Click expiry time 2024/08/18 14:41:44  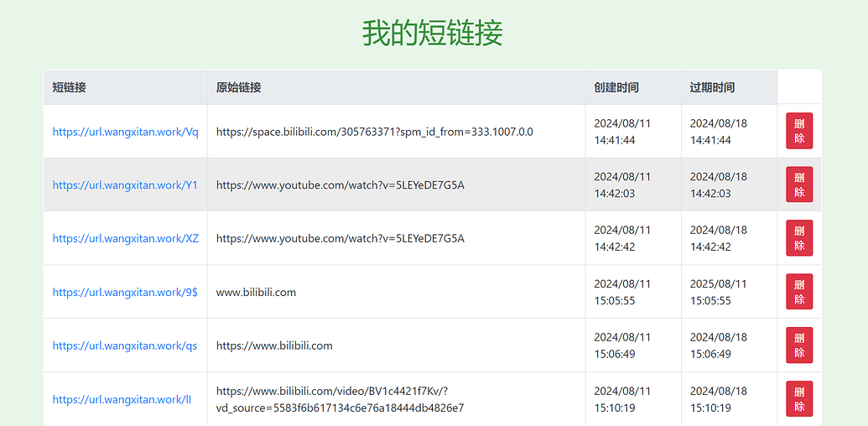(x=718, y=132)
